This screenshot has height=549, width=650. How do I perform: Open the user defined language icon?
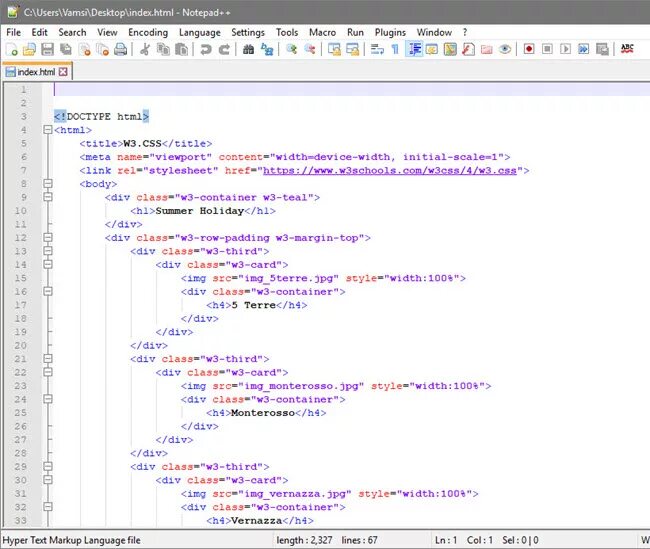tap(432, 49)
